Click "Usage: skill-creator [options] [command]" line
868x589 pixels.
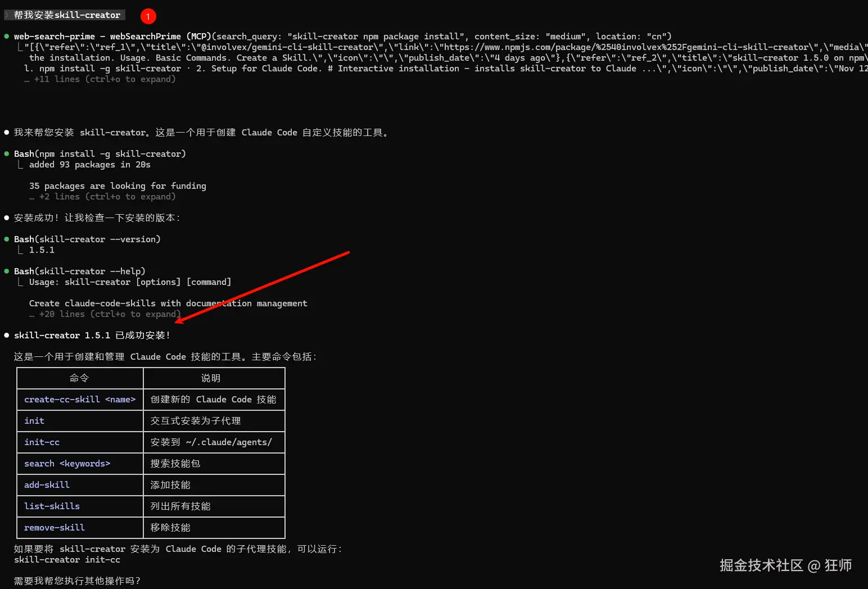coord(130,282)
